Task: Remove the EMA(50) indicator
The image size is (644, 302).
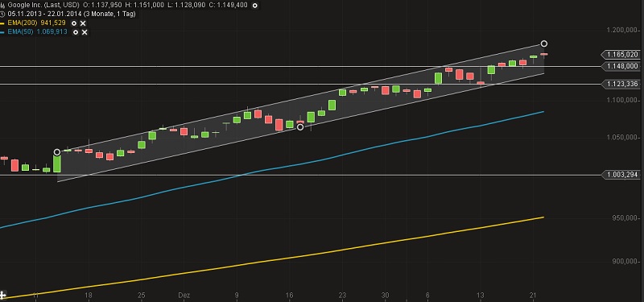Action: click(85, 32)
